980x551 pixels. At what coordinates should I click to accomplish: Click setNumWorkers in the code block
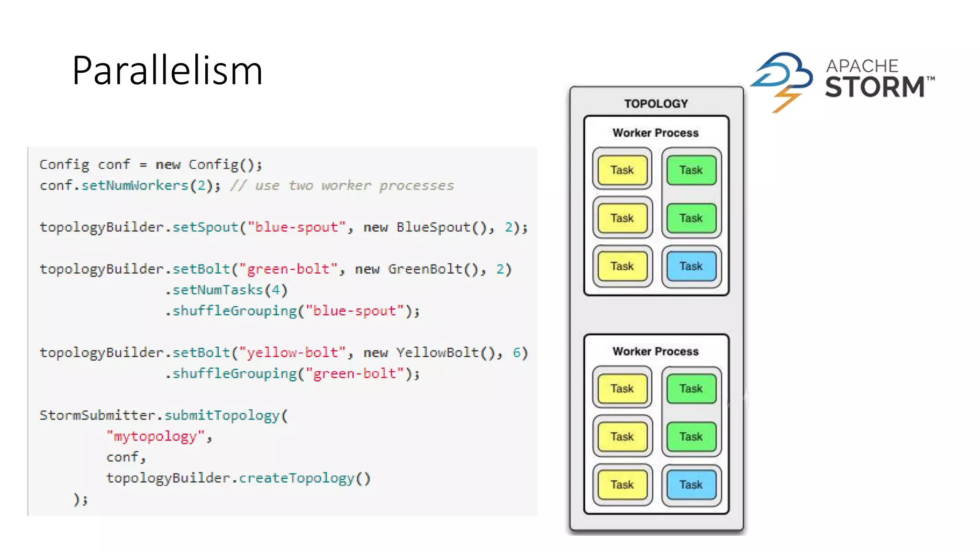pyautogui.click(x=135, y=186)
